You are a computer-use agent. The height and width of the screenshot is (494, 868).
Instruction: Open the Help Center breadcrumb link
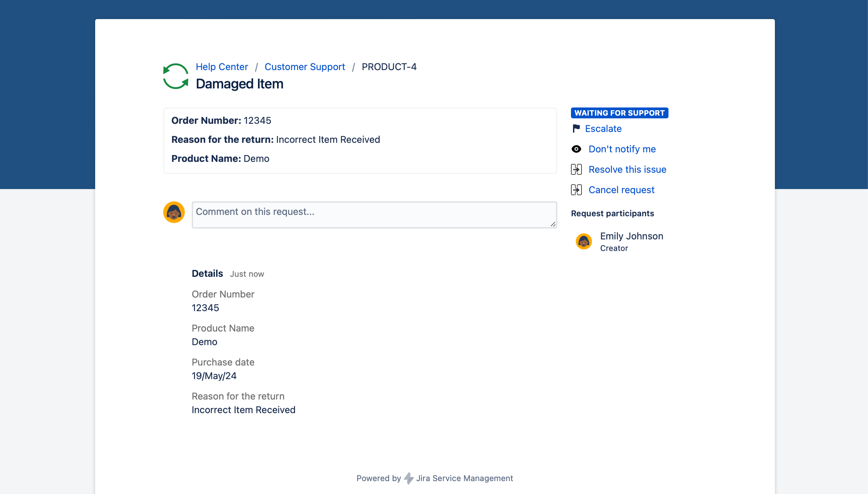[x=222, y=67]
